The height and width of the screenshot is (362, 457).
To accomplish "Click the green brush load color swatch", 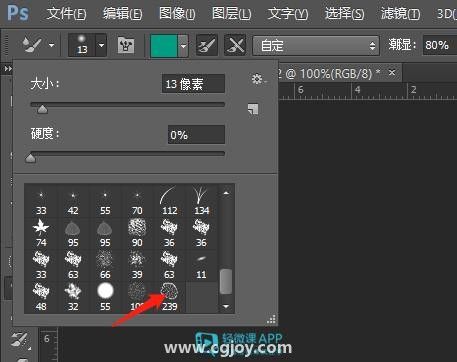I will tap(164, 46).
